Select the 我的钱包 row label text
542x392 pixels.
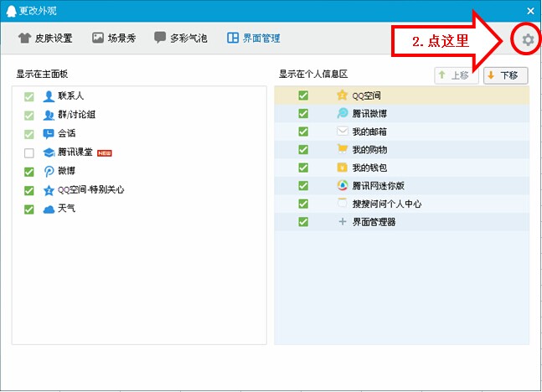point(369,168)
